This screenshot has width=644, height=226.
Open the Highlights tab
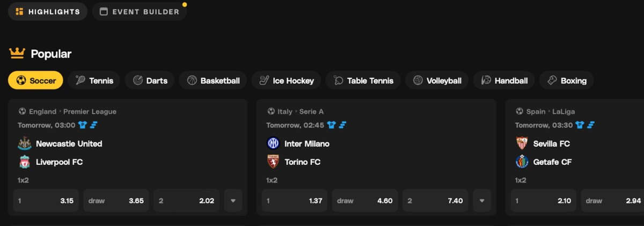pyautogui.click(x=48, y=11)
